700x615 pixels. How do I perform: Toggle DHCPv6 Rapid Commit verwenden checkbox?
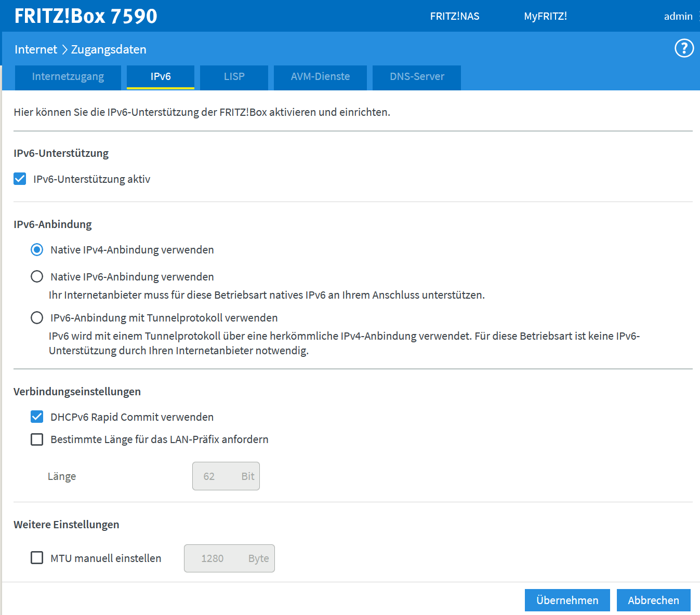37,417
